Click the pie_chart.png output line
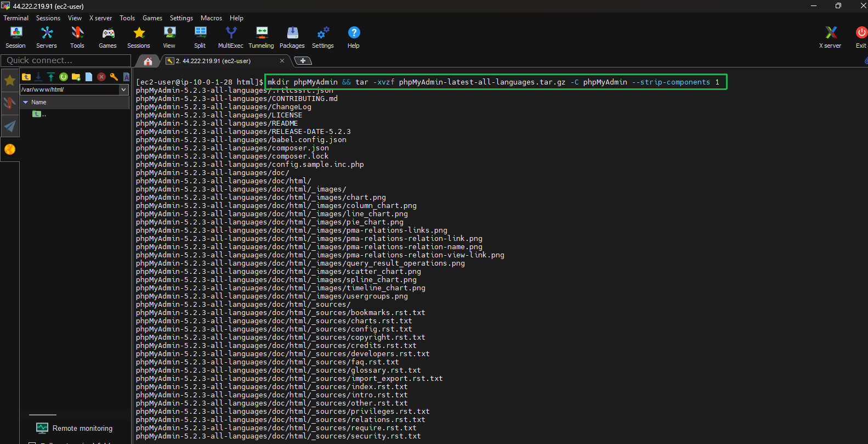Image resolution: width=868 pixels, height=444 pixels. [x=270, y=222]
